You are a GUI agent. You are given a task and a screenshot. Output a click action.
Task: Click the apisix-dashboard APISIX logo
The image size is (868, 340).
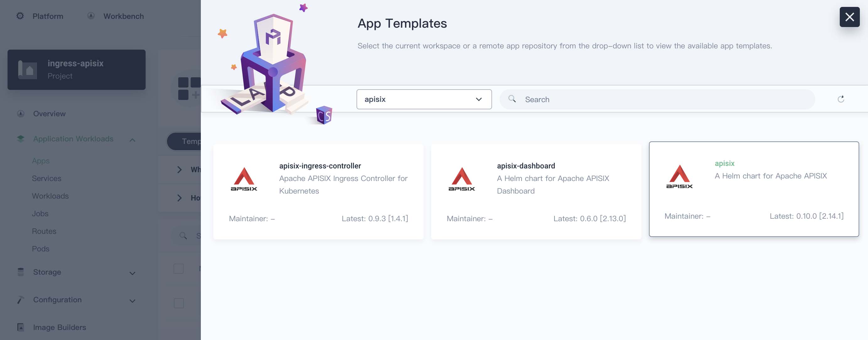pos(461,179)
